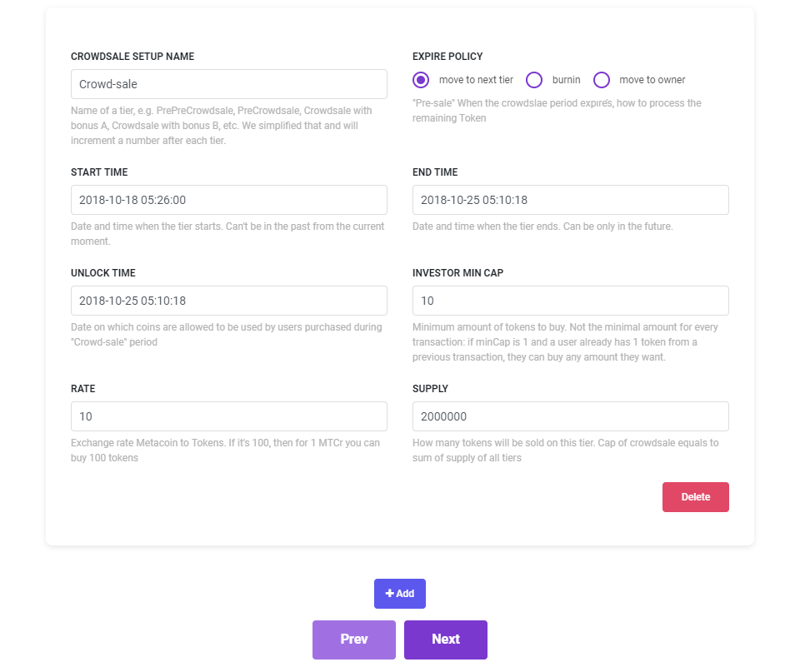Choose the 'burnin' expire policy radio
This screenshot has height=672, width=800.
coord(535,80)
